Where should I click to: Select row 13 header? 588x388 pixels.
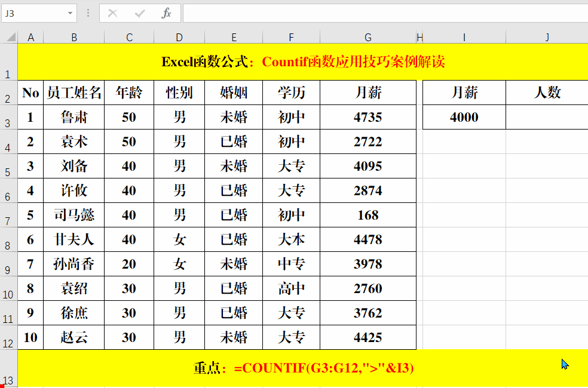(8, 368)
